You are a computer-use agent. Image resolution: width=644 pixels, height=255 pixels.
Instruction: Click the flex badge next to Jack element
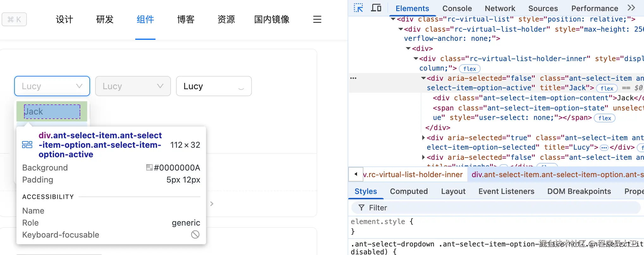tap(607, 88)
